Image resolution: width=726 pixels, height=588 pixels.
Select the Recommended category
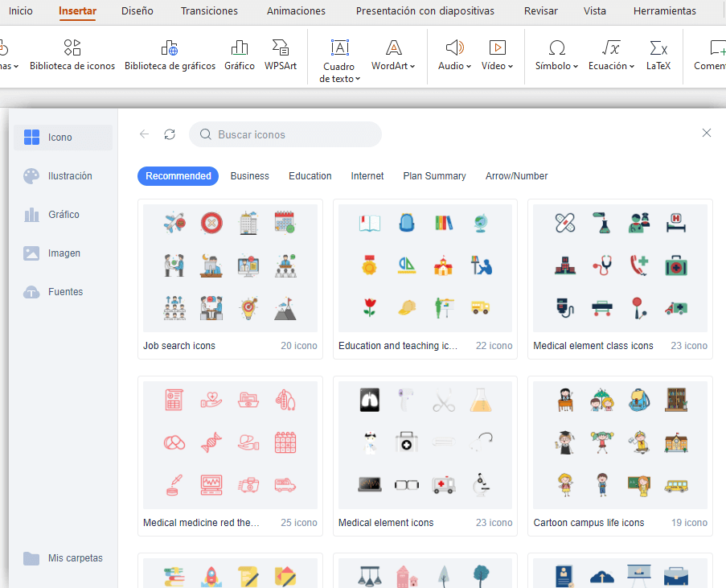pos(178,176)
